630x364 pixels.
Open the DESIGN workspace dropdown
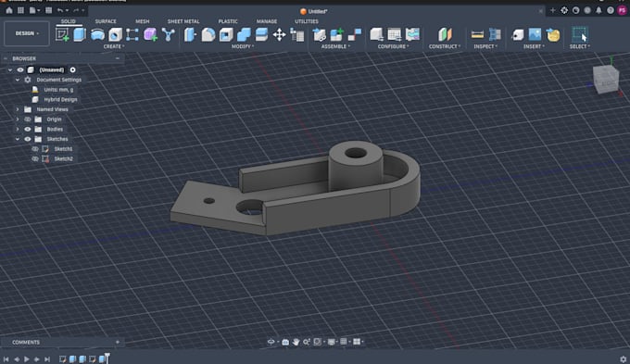27,33
